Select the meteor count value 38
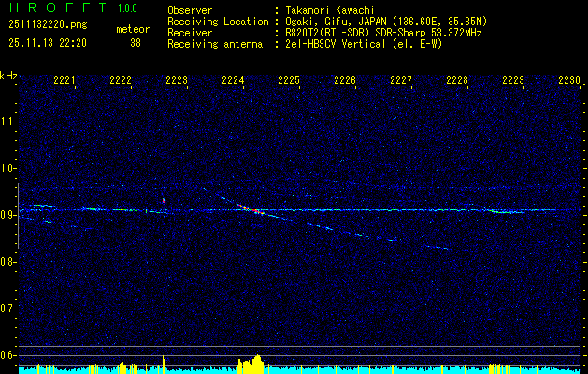This screenshot has width=588, height=374. coord(136,43)
